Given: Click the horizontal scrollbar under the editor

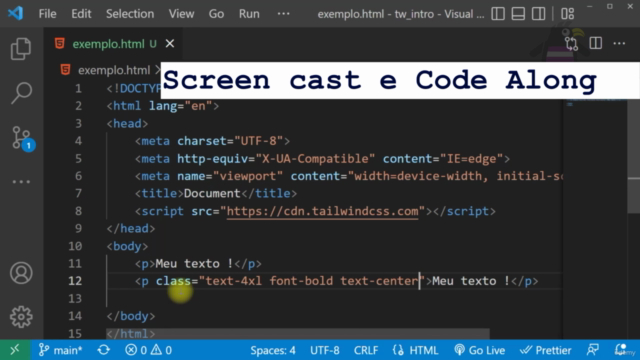Looking at the screenshot, I should tap(298, 334).
